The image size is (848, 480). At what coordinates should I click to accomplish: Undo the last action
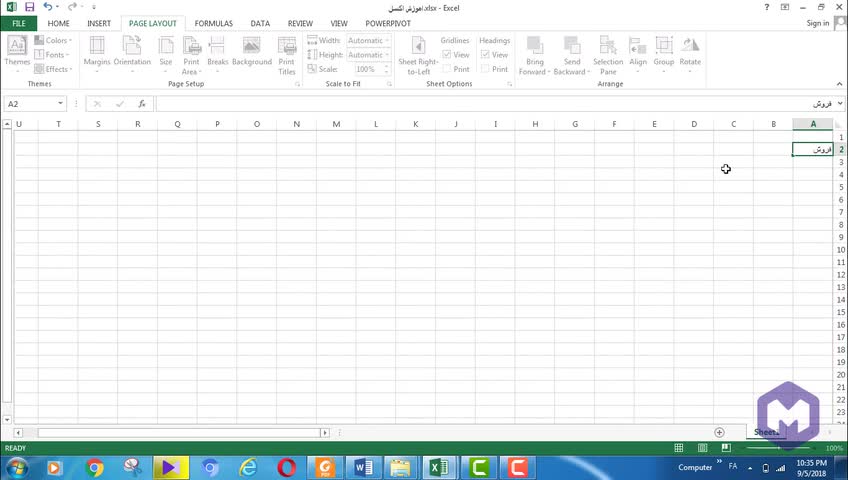click(x=48, y=7)
